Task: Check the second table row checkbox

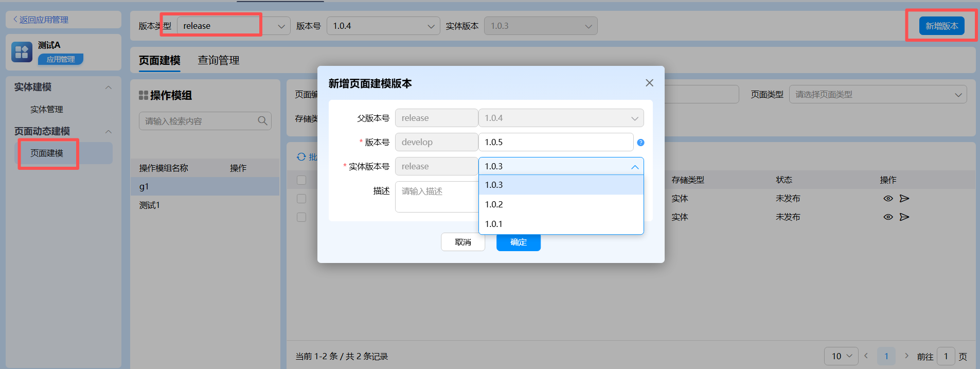Action: (x=301, y=217)
